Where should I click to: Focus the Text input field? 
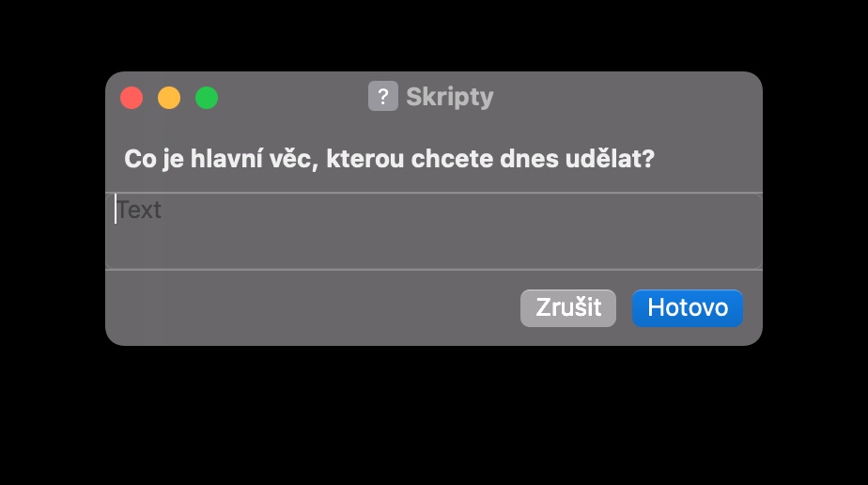[x=434, y=231]
